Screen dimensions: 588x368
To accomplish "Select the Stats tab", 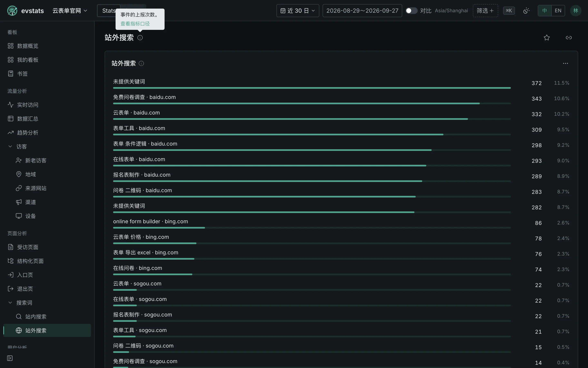I will (108, 11).
